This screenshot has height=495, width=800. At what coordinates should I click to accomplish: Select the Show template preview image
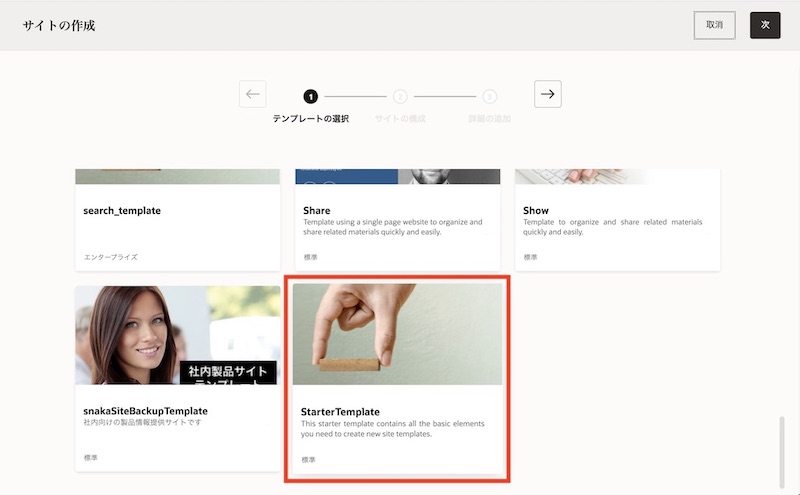pos(617,177)
